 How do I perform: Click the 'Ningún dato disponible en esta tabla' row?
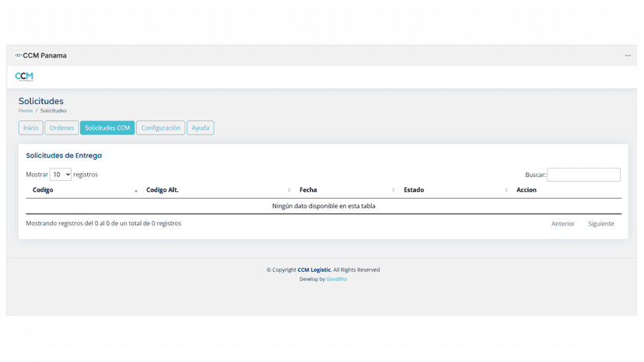coord(324,206)
